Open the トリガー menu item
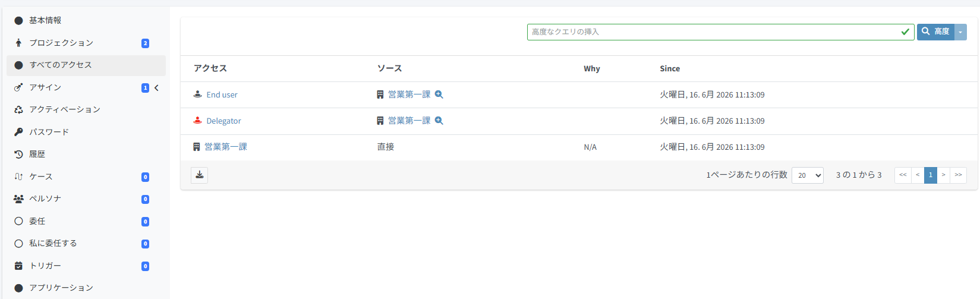This screenshot has height=299, width=980. (x=86, y=266)
